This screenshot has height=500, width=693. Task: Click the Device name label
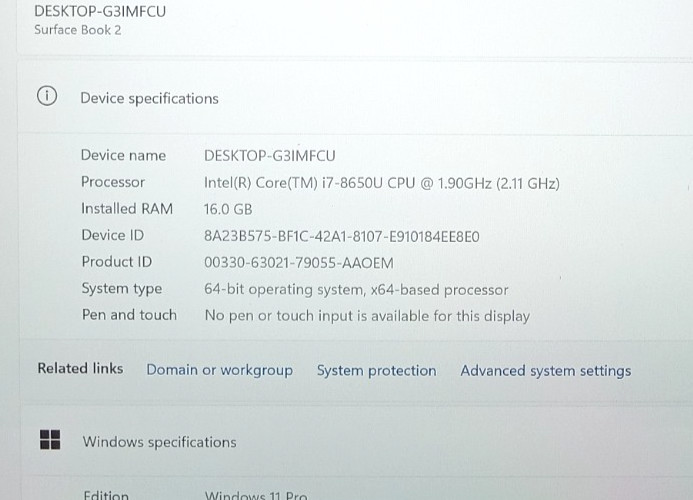[123, 155]
